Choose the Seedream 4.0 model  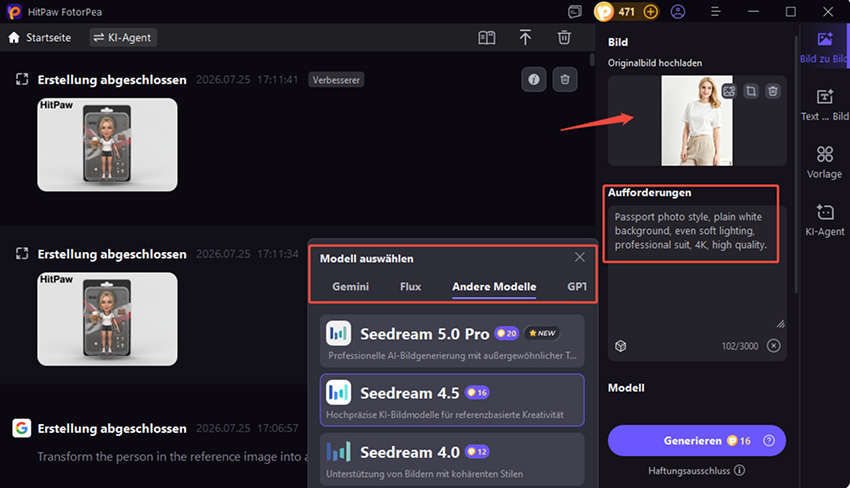[452, 459]
